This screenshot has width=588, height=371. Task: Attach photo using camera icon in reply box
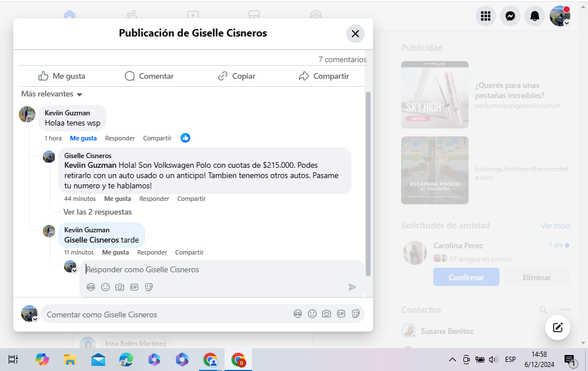pyautogui.click(x=119, y=287)
